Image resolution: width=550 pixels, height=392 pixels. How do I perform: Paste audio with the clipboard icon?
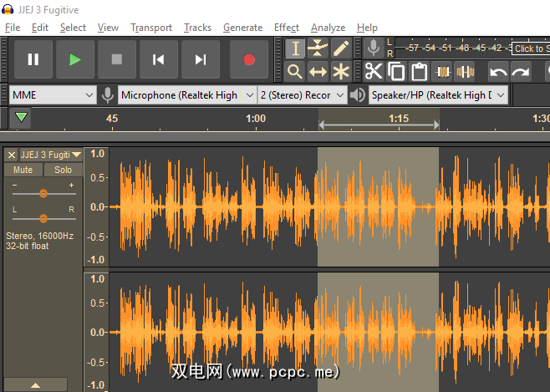coord(419,72)
